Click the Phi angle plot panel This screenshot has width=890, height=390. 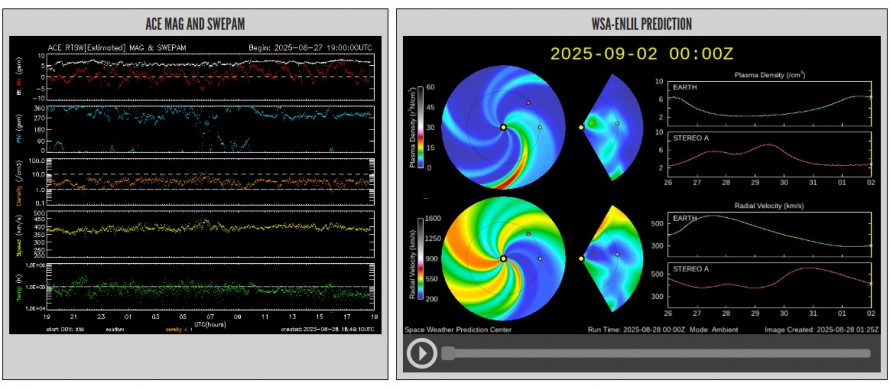pyautogui.click(x=210, y=129)
